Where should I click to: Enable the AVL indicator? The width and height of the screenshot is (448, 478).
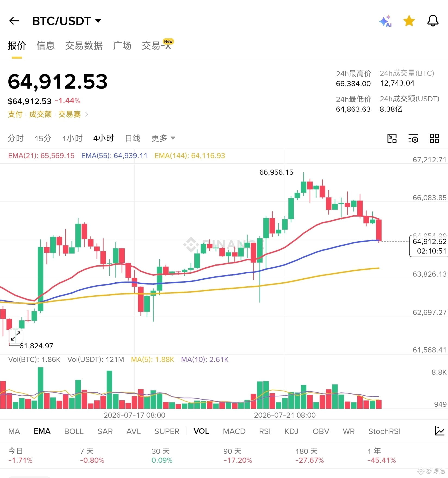tap(133, 431)
